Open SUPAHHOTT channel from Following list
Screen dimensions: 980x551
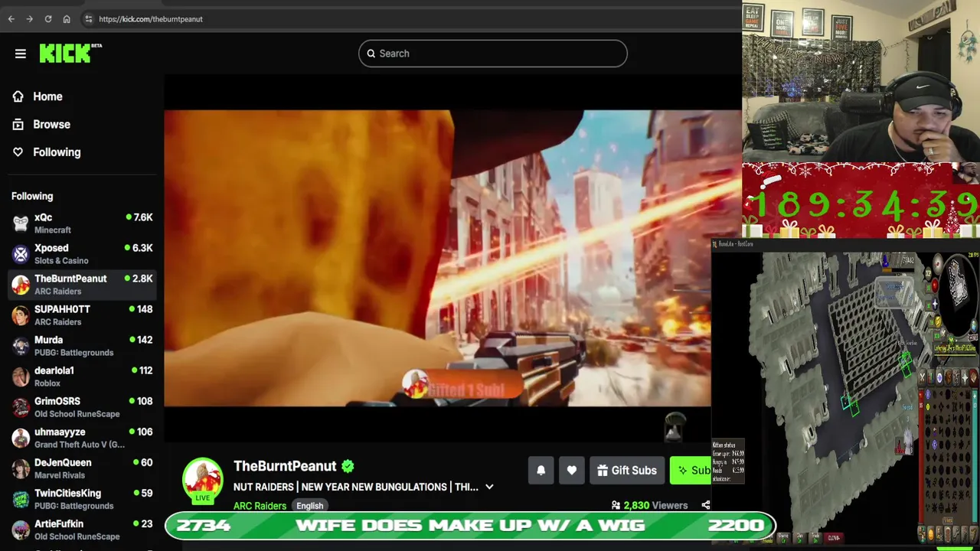[x=82, y=315]
